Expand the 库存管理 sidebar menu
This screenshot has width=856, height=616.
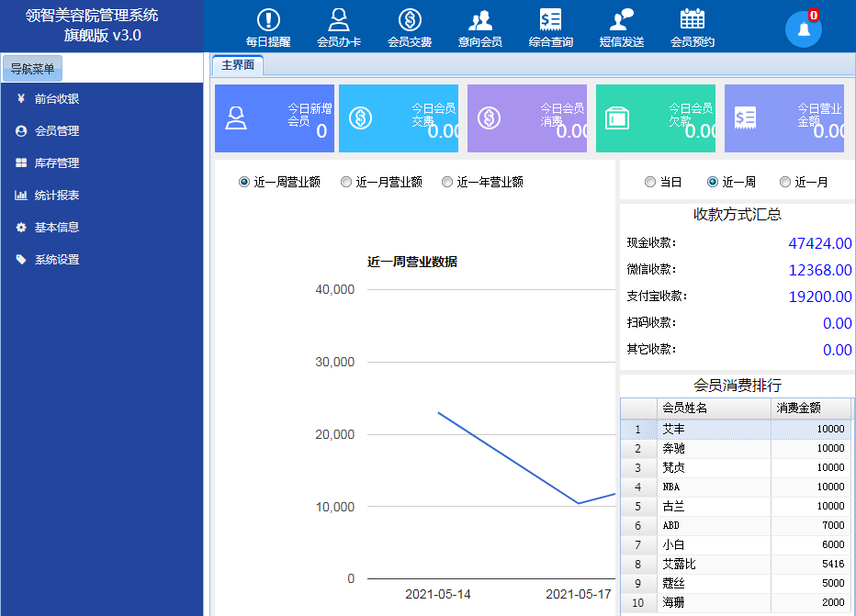tap(57, 163)
